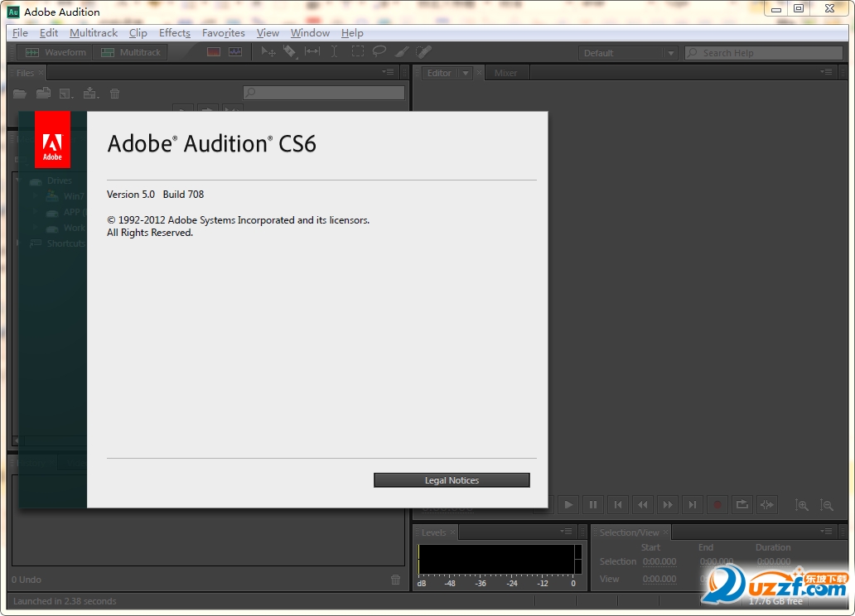Click the Files panel search field
855x616 pixels.
pos(324,93)
